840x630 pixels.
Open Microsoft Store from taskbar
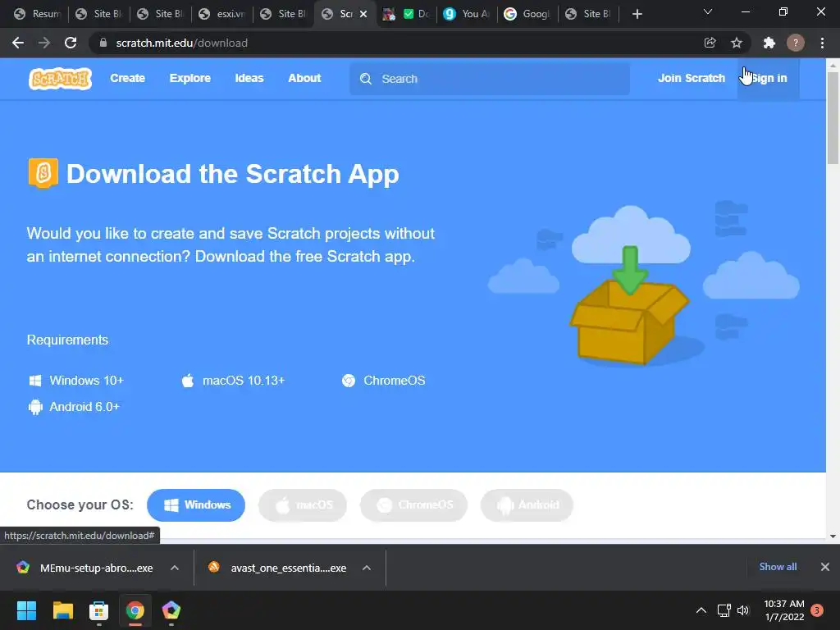tap(98, 610)
